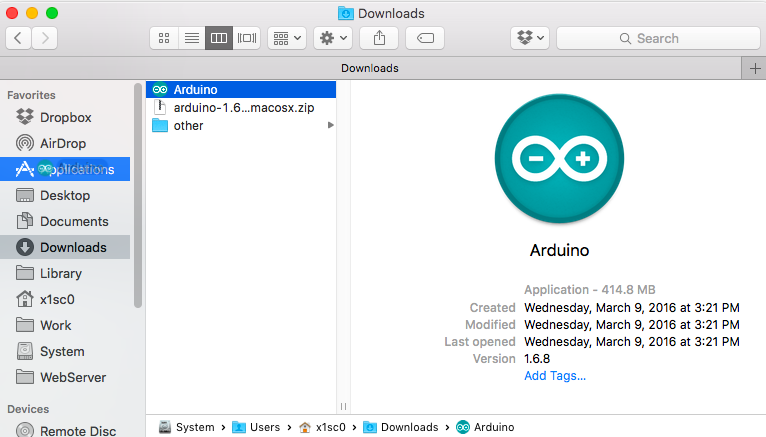Go forward using the forward arrow
766x437 pixels.
coord(45,38)
